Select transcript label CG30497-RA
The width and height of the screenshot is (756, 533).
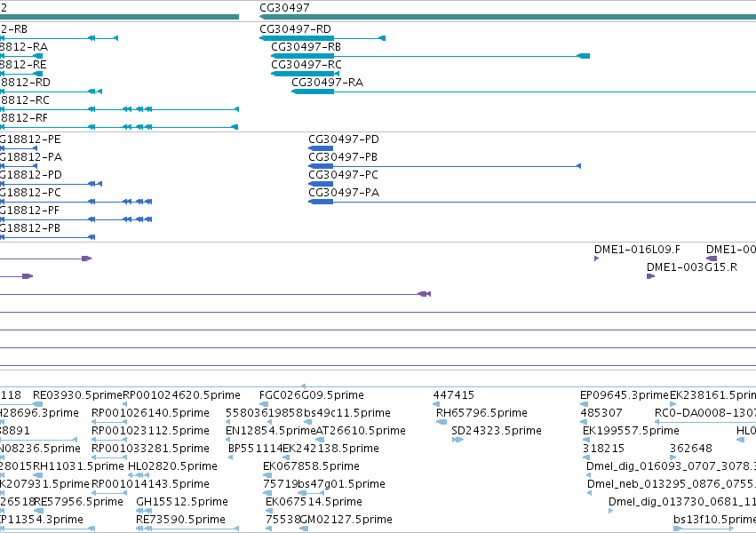pos(328,83)
